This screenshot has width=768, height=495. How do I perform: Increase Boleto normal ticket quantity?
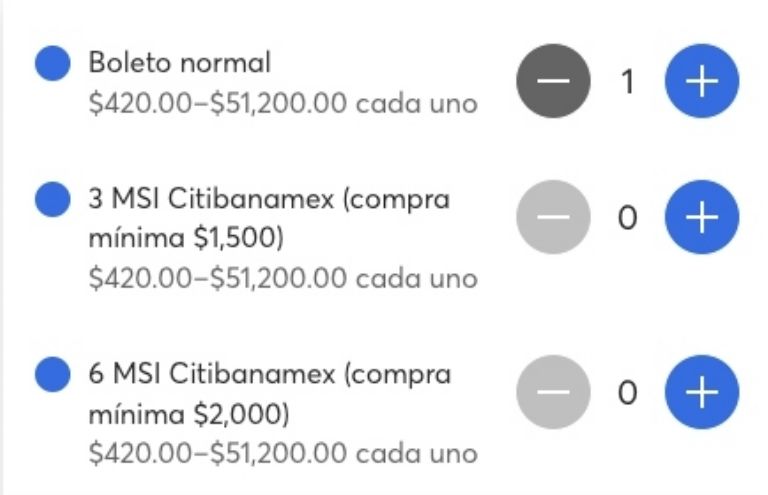tap(702, 83)
